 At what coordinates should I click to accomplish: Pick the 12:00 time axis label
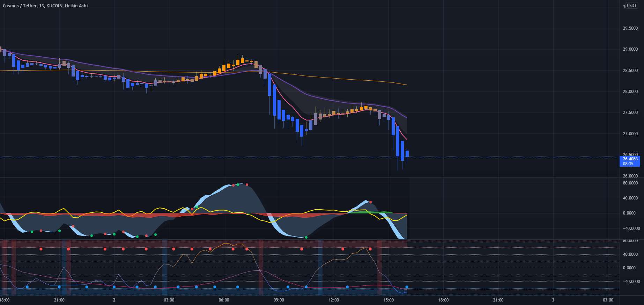pos(334,300)
